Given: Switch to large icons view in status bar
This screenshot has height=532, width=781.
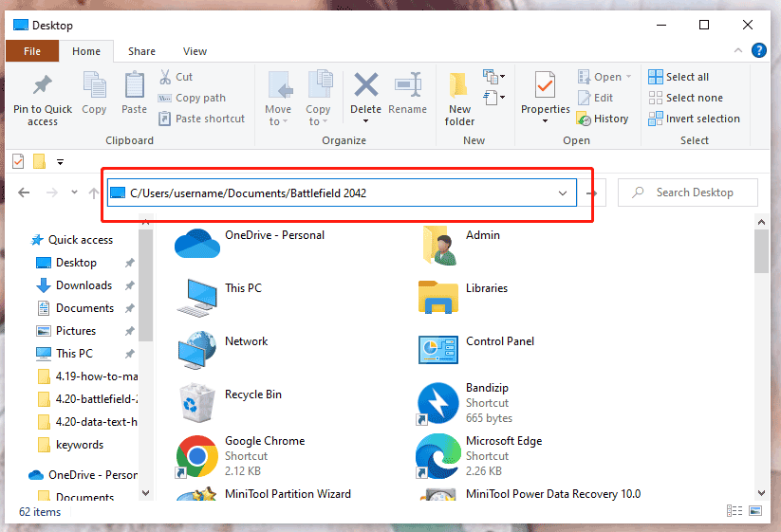Looking at the screenshot, I should click(x=755, y=510).
